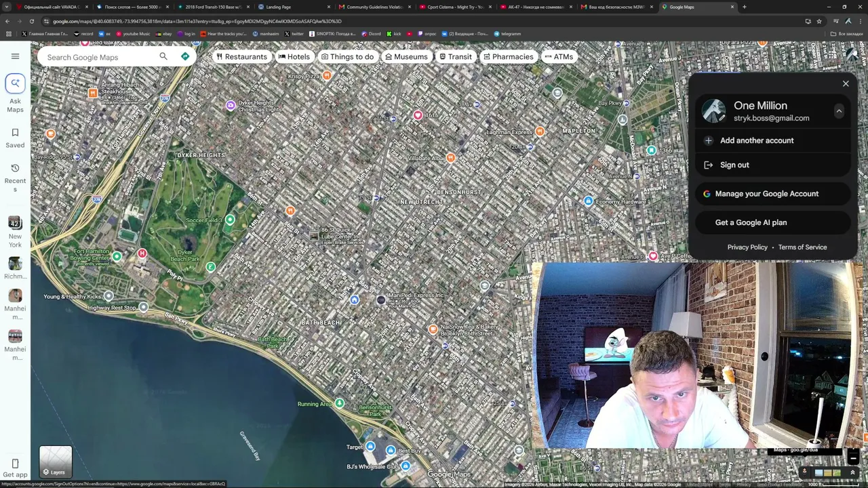The image size is (868, 488).
Task: Open a new browser tab
Action: [745, 7]
